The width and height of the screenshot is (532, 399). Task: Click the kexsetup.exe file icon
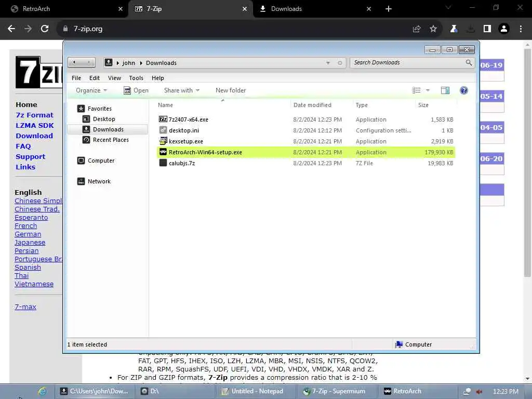(x=163, y=141)
